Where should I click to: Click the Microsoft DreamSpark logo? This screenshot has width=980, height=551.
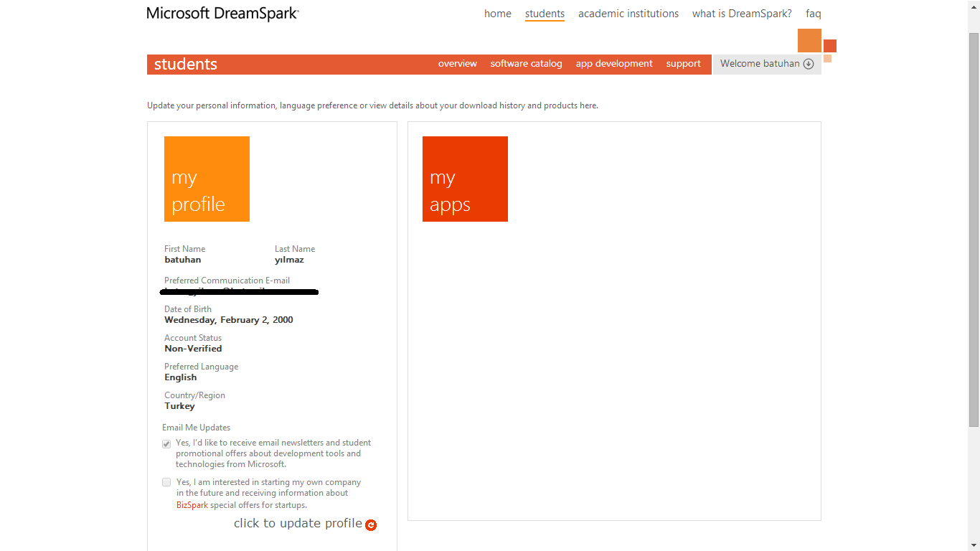coord(222,13)
